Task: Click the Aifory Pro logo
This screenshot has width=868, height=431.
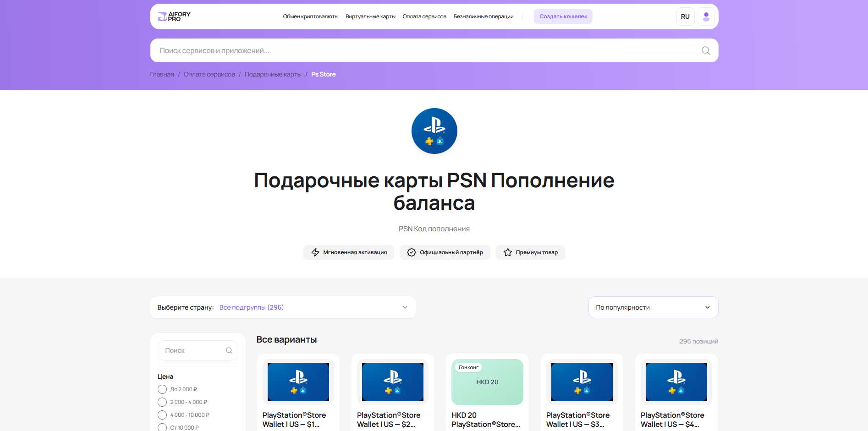Action: tap(174, 16)
